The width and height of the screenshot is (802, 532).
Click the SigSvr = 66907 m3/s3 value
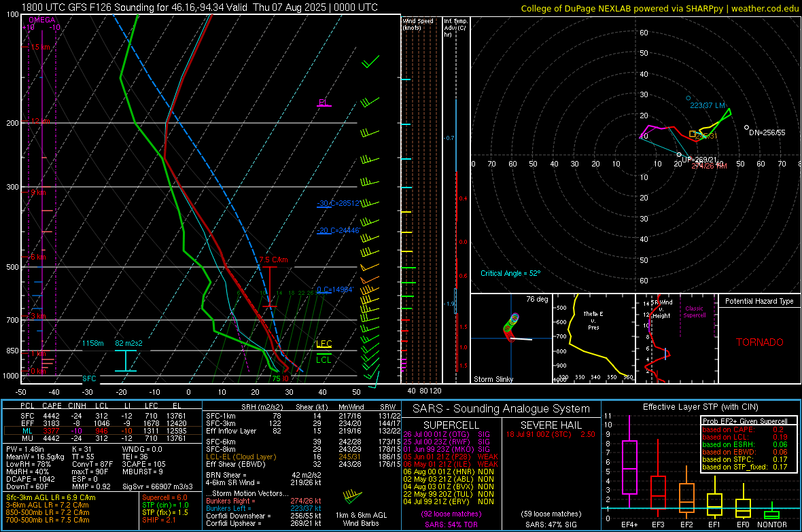pyautogui.click(x=158, y=486)
